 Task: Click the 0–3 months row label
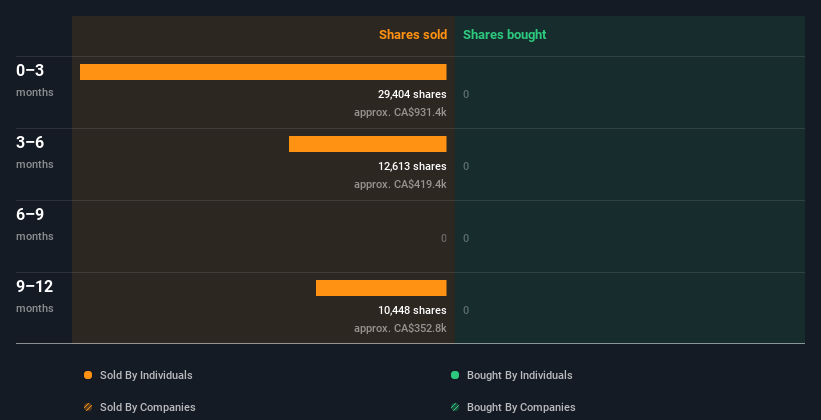click(x=35, y=80)
